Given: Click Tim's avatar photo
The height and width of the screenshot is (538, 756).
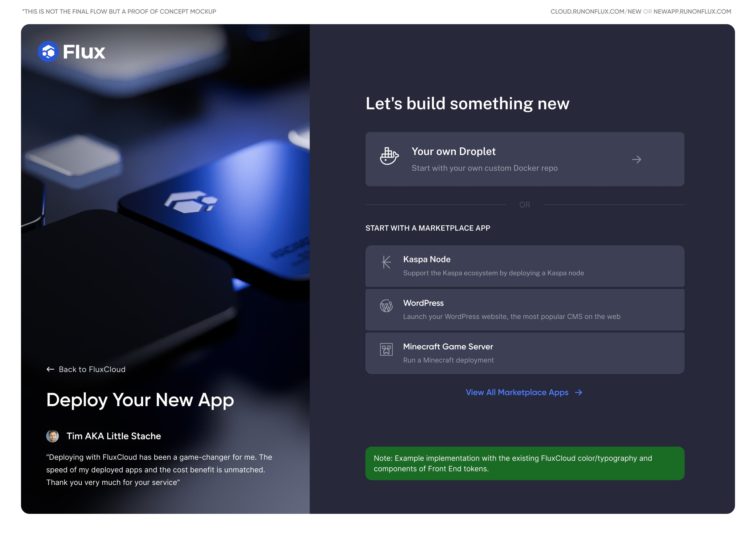Looking at the screenshot, I should pos(52,436).
